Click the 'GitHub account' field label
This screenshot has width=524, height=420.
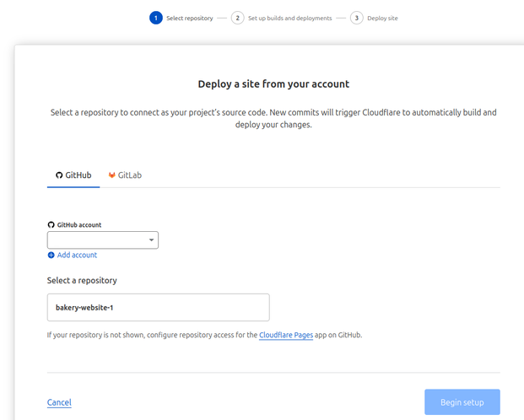(79, 225)
